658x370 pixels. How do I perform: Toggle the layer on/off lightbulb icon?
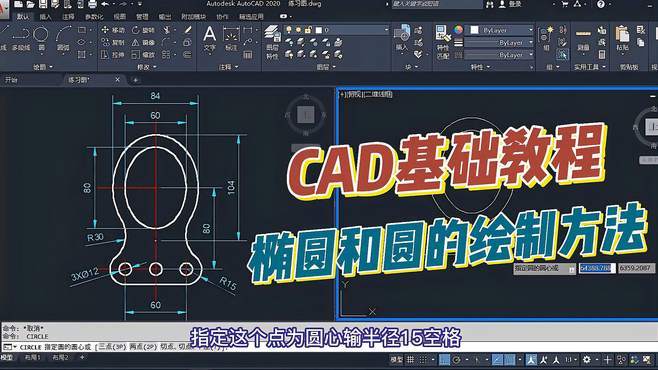289,30
